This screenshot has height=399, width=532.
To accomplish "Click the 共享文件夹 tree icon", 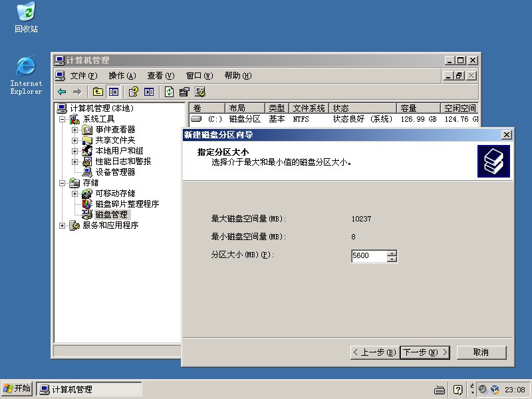I will click(87, 140).
